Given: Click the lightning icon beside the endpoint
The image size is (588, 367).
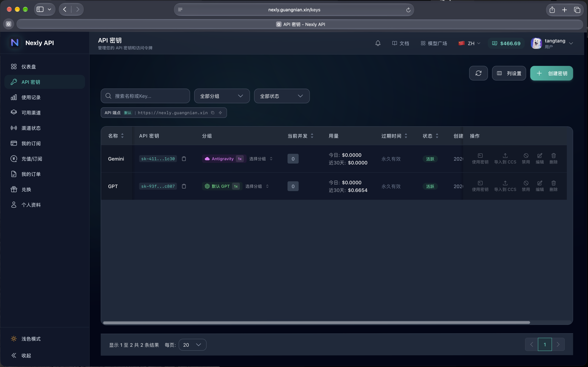Looking at the screenshot, I should point(220,113).
